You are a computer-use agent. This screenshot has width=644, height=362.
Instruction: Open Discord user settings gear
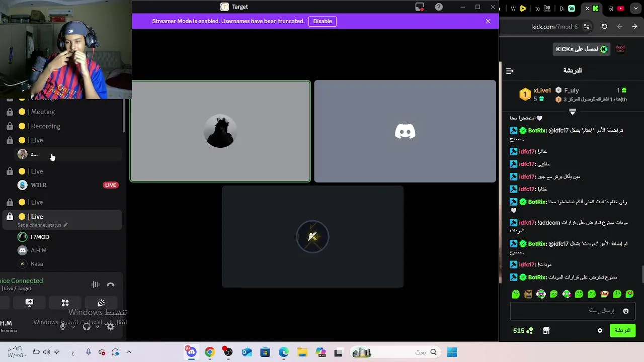pos(111,327)
